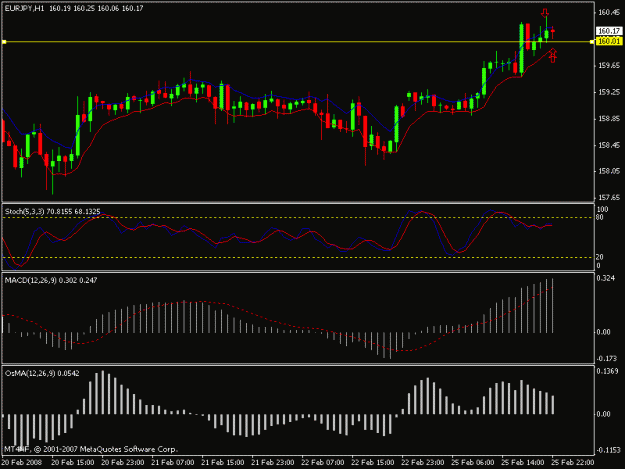Click the 158.85 price scale value

609,119
